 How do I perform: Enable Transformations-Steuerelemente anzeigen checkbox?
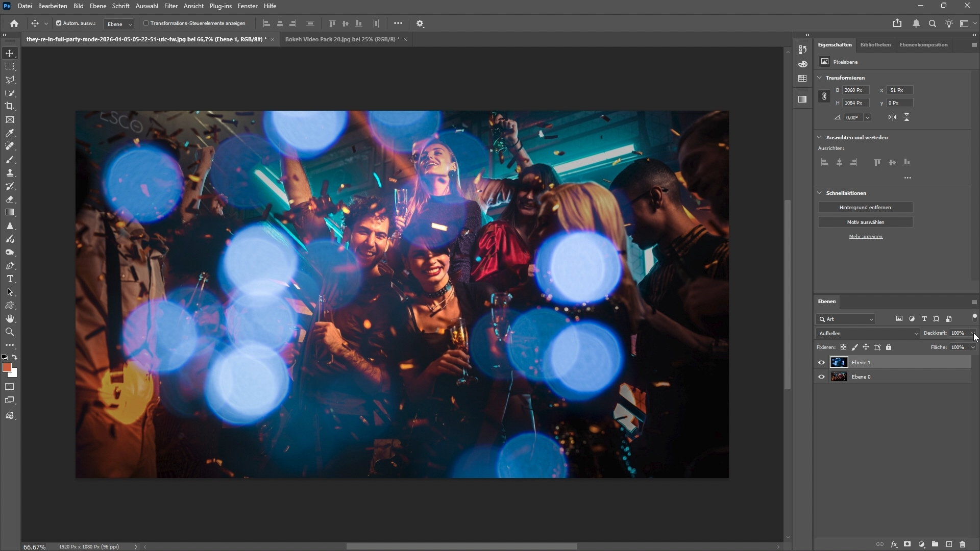[146, 23]
